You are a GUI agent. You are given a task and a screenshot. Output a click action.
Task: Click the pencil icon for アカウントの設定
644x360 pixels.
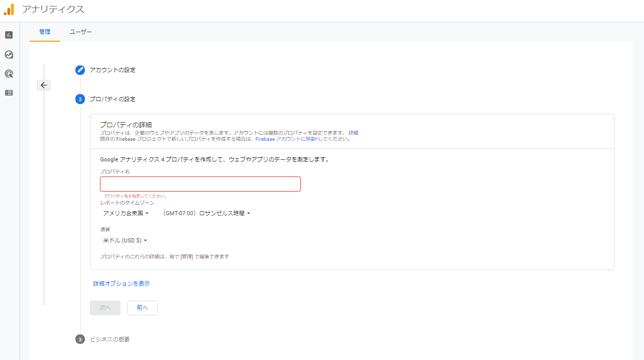pyautogui.click(x=80, y=70)
